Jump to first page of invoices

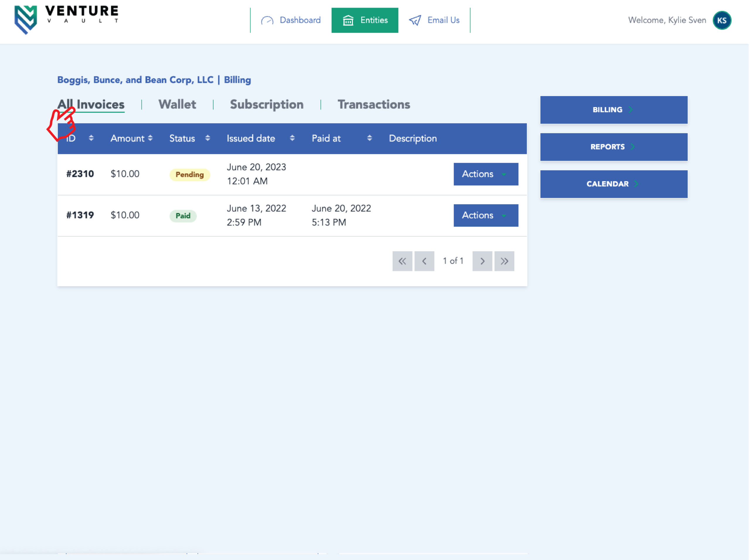[402, 261]
